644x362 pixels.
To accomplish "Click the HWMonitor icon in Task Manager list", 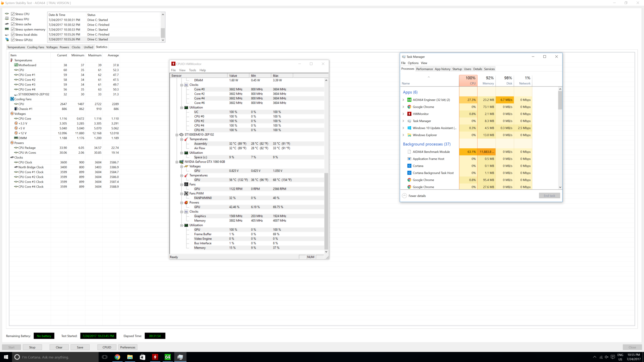I will point(409,114).
